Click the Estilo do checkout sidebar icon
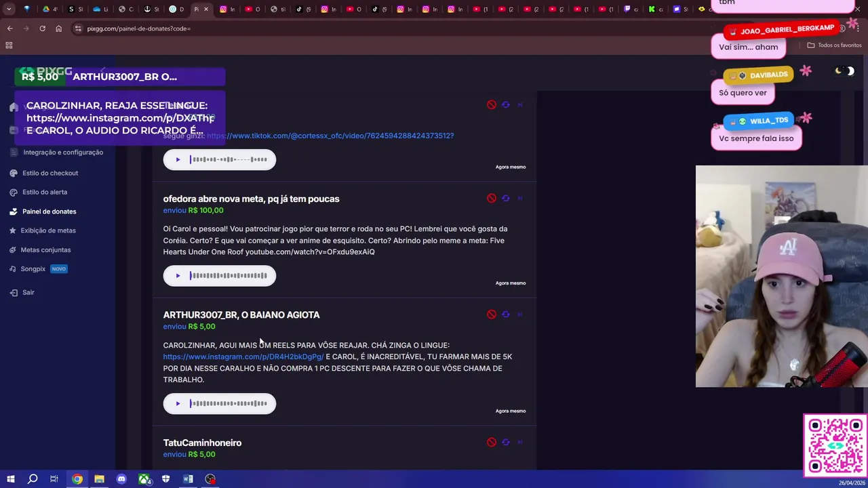The image size is (868, 488). (14, 173)
